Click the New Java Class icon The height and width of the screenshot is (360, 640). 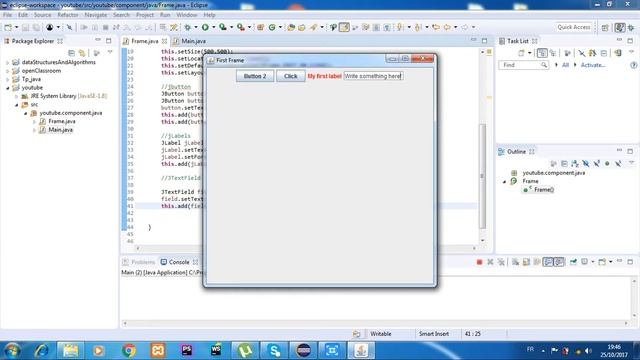pos(272,27)
